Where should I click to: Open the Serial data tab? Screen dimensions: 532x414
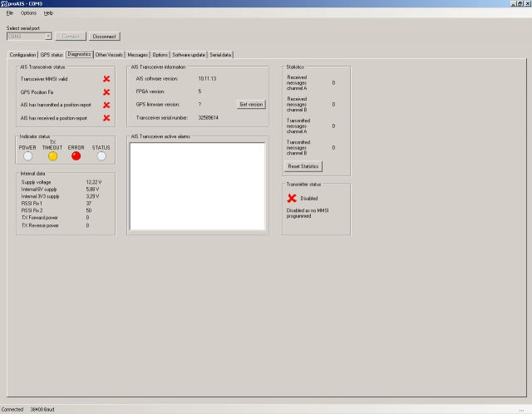(221, 55)
